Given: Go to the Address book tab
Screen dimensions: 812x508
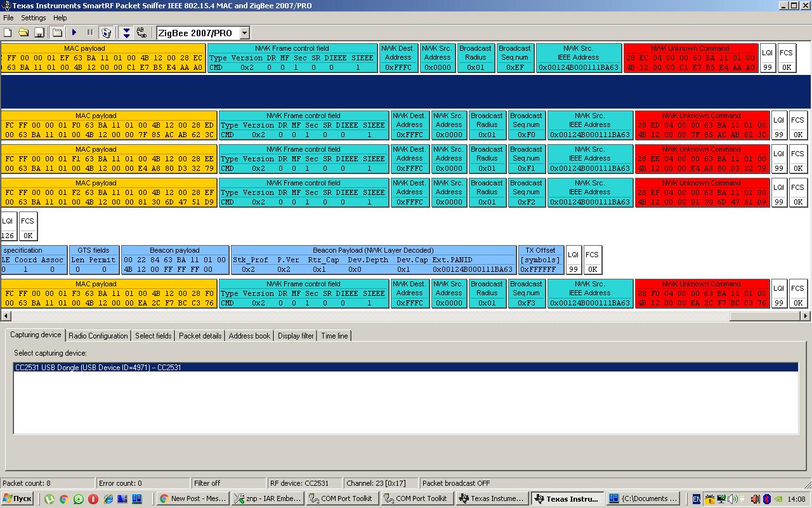Looking at the screenshot, I should [x=249, y=336].
